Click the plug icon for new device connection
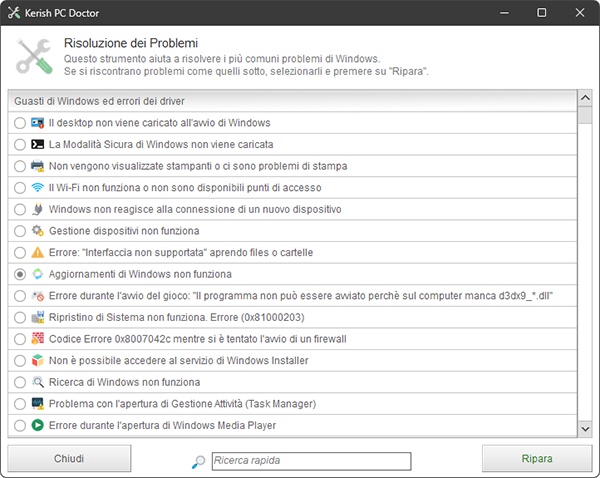The image size is (600, 478). (x=38, y=209)
